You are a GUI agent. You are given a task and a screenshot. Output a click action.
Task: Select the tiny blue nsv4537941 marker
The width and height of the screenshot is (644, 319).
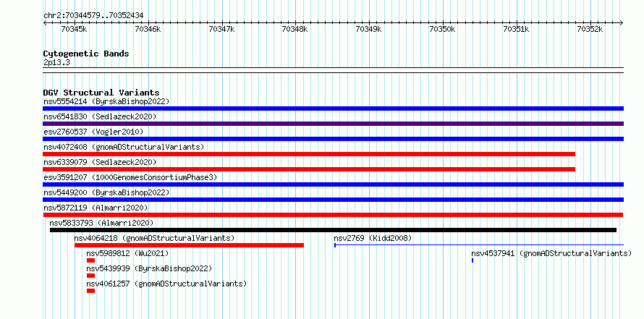(473, 260)
